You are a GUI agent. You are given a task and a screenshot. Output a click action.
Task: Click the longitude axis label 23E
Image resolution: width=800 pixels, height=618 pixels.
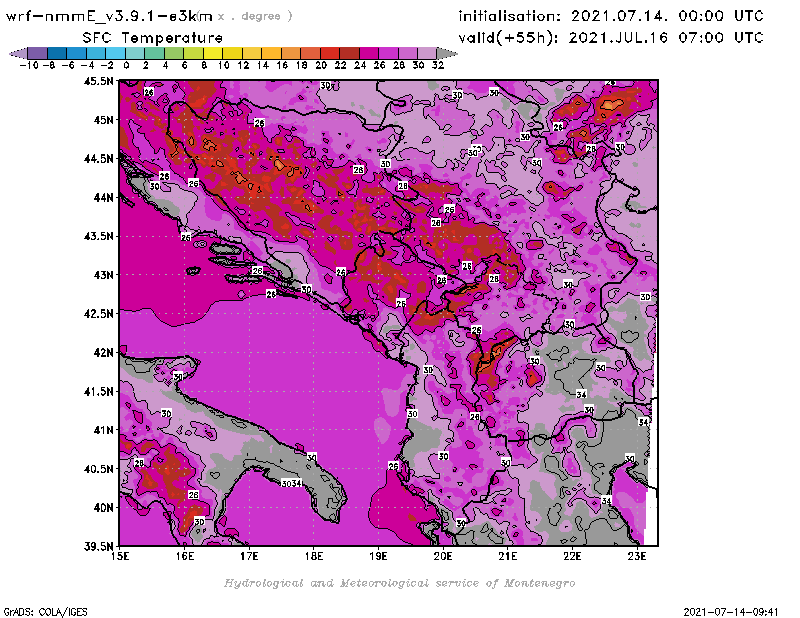[637, 556]
